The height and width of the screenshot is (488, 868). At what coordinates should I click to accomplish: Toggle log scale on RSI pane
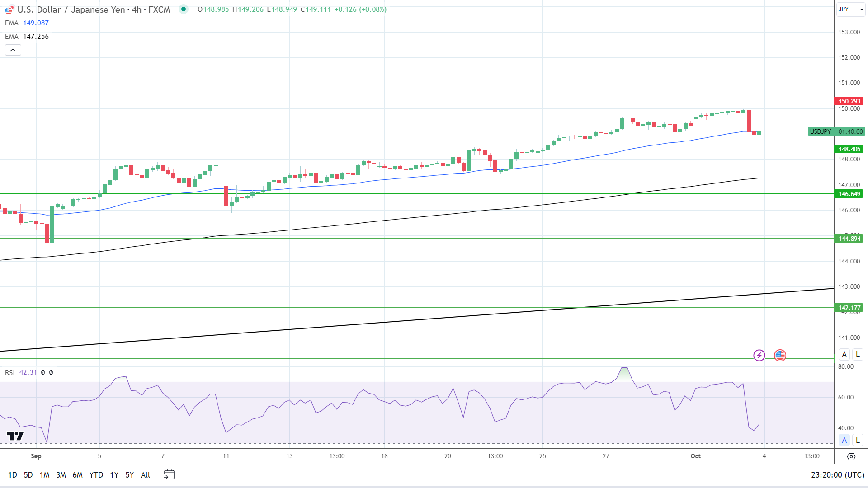tap(858, 440)
